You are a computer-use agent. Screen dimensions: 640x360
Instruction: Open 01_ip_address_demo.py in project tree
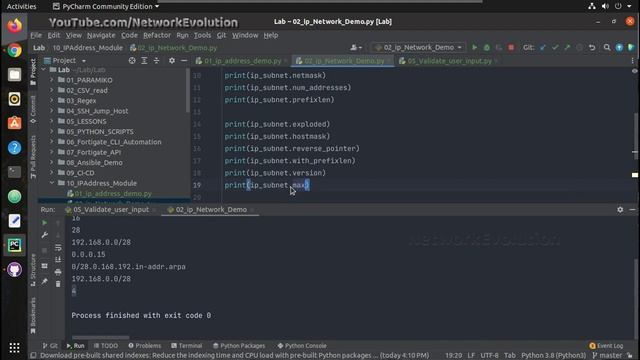tap(113, 193)
